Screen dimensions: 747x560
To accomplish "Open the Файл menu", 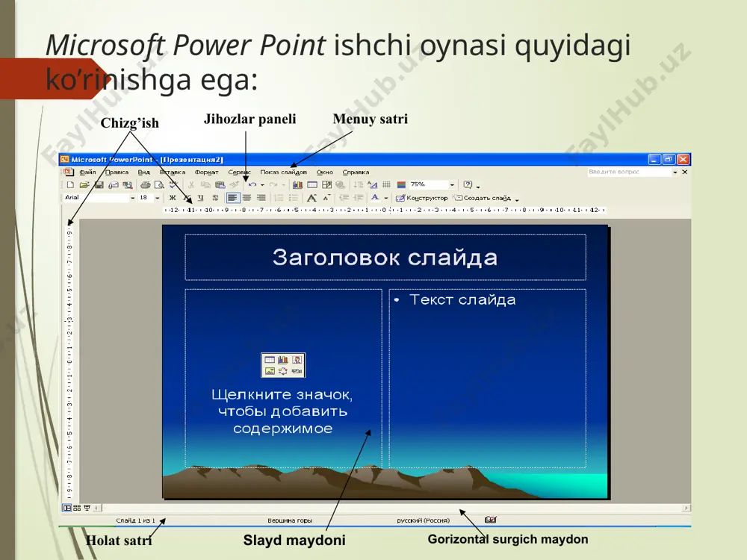I will click(x=87, y=172).
